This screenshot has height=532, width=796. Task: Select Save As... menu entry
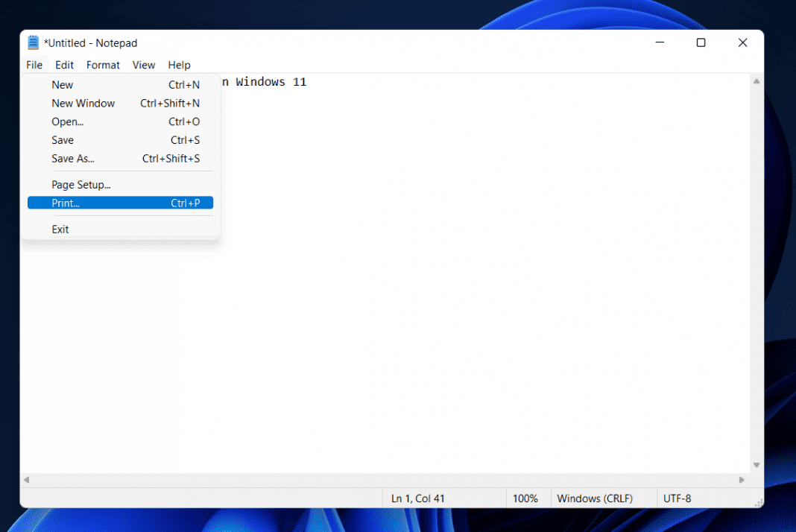(72, 159)
